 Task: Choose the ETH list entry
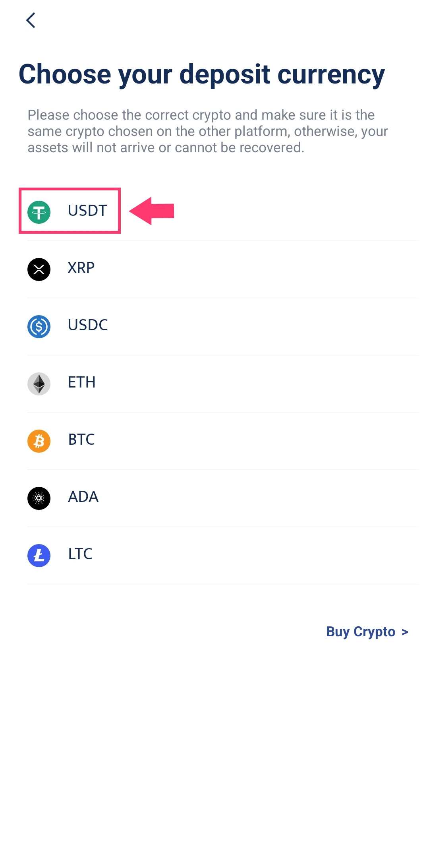(81, 382)
